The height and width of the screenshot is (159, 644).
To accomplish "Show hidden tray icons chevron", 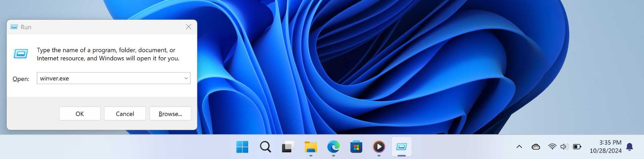I will pos(519,147).
